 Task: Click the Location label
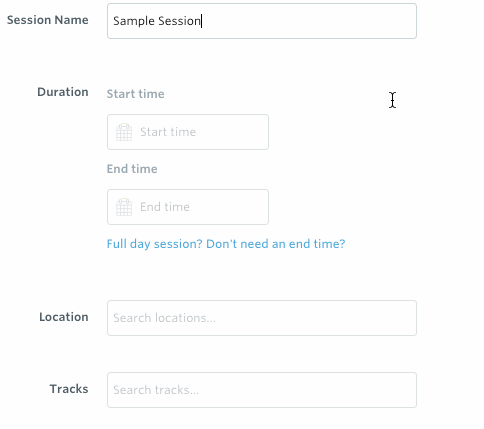tap(64, 317)
